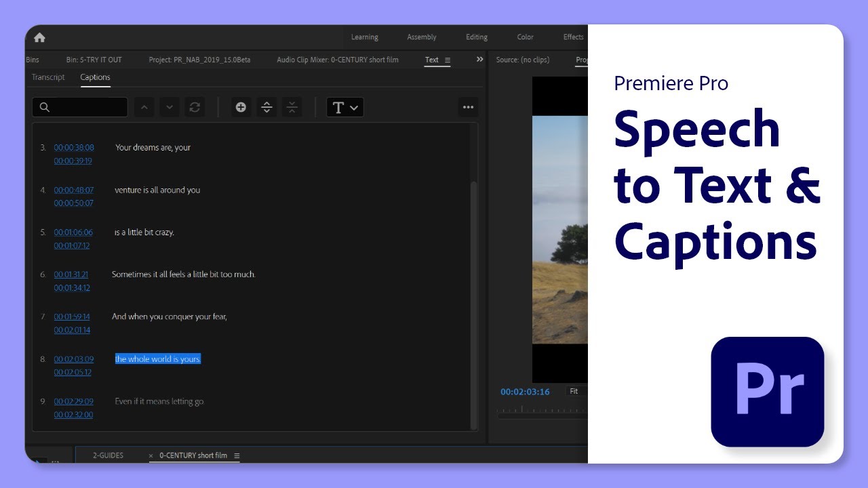Click out-timecode 00:02:05:12
This screenshot has height=488, width=868.
pos(73,373)
